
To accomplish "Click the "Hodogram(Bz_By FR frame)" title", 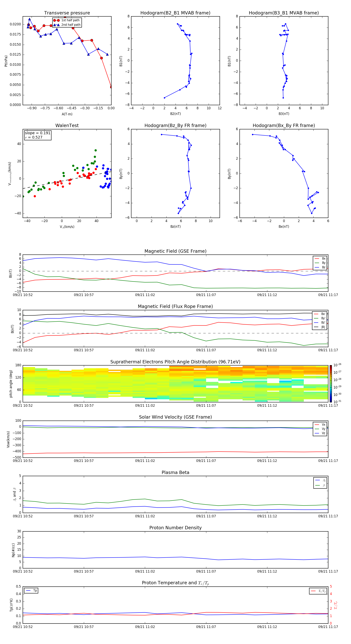I will tap(175, 125).
